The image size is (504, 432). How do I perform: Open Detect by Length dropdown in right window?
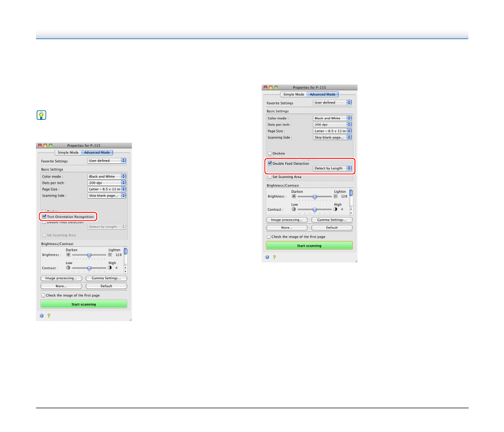332,168
